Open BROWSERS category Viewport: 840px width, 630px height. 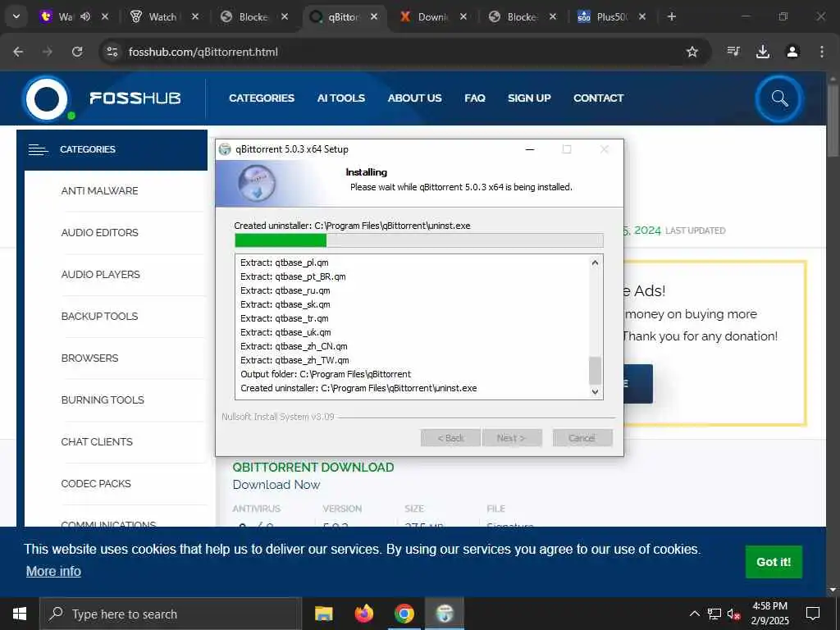[90, 358]
